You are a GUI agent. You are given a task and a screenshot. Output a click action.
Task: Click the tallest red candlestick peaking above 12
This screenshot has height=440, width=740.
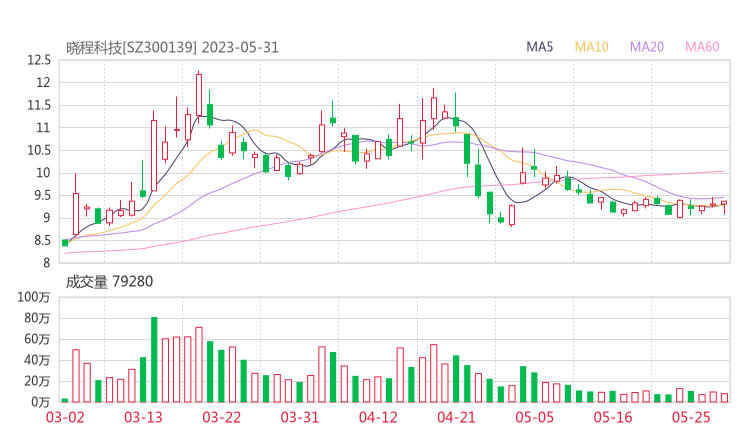(x=199, y=95)
